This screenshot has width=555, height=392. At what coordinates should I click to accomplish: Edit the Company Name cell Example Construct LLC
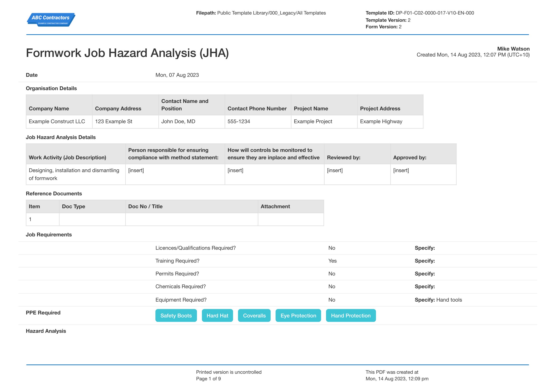point(57,121)
